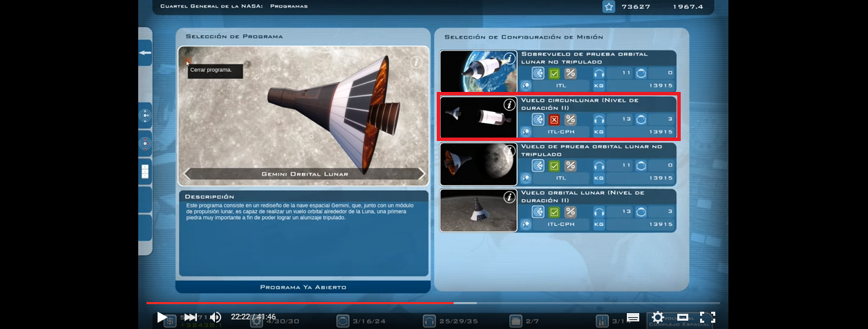
Task: Open the YouTube settings gear
Action: (657, 317)
